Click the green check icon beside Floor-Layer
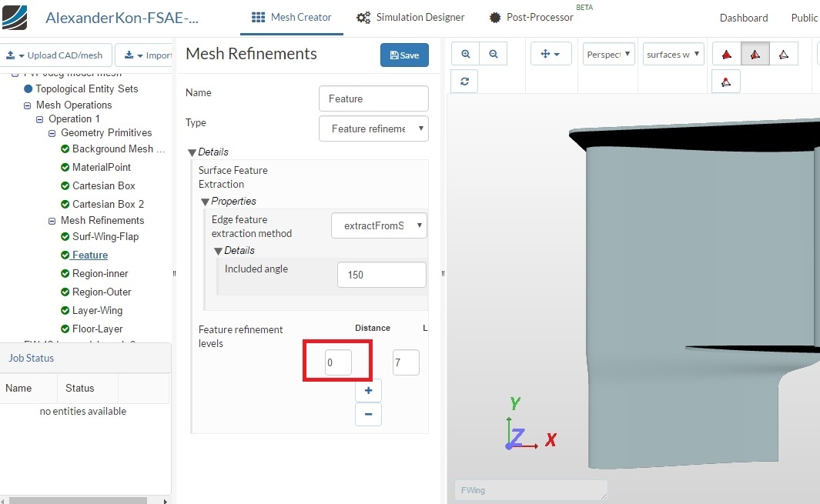820x504 pixels. click(x=65, y=329)
